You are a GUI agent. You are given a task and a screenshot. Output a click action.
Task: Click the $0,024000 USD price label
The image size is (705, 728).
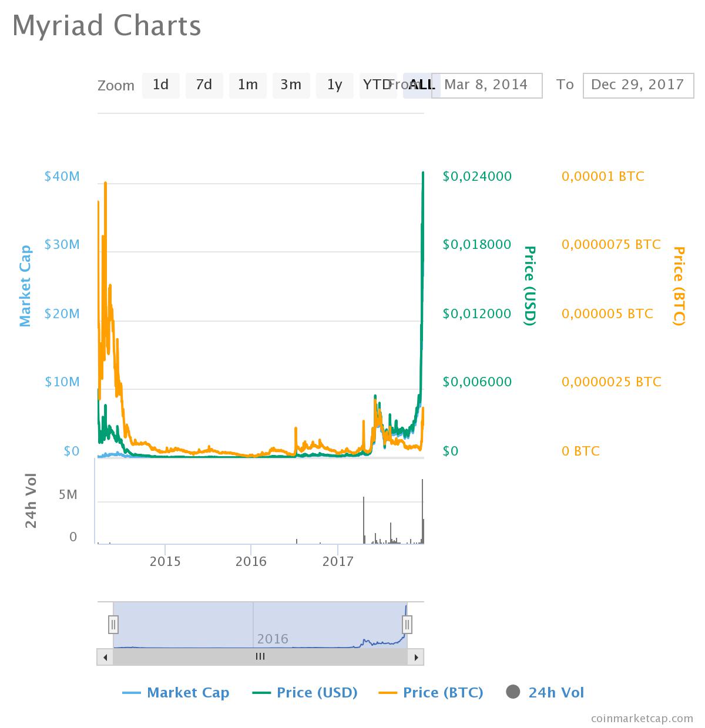477,176
